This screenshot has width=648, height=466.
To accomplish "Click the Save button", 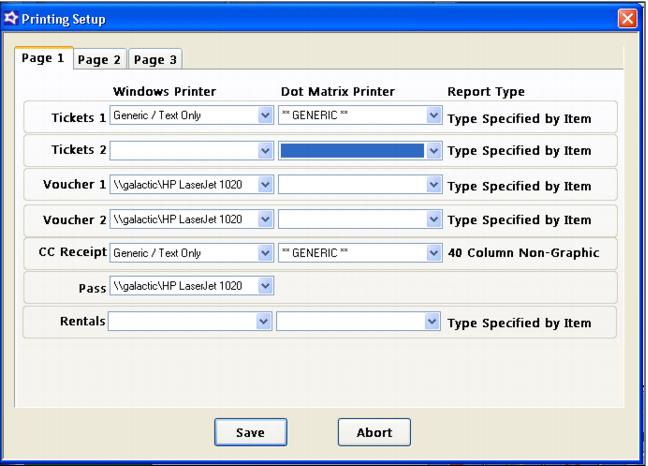I will click(251, 432).
